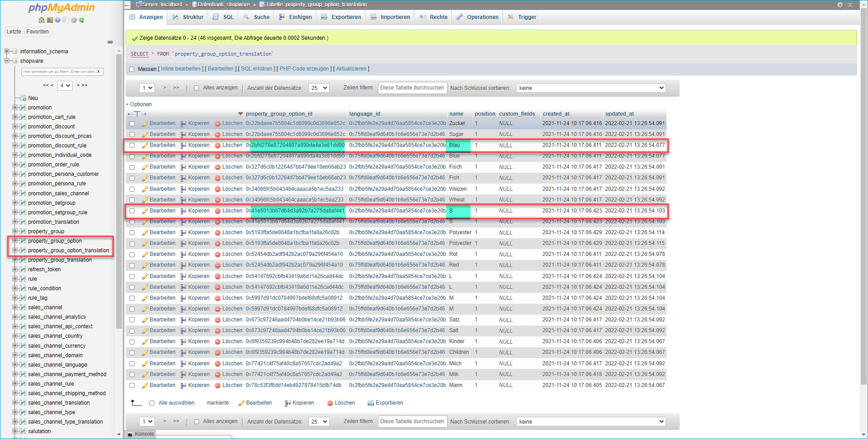
Task: Click the collapse navigation arrow in the breadcrumb bar
Action: click(x=127, y=5)
